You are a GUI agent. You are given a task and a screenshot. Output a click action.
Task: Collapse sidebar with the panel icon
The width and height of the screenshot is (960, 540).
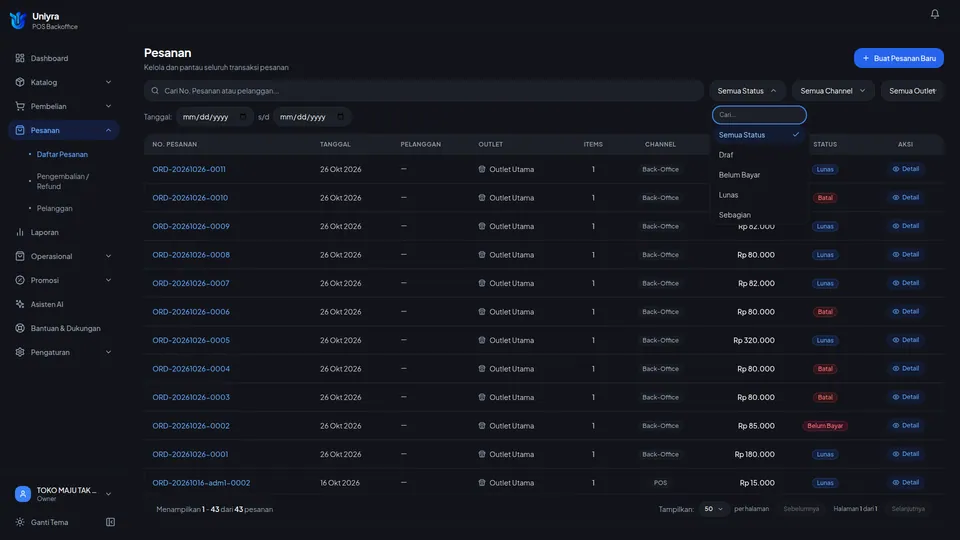pyautogui.click(x=110, y=522)
